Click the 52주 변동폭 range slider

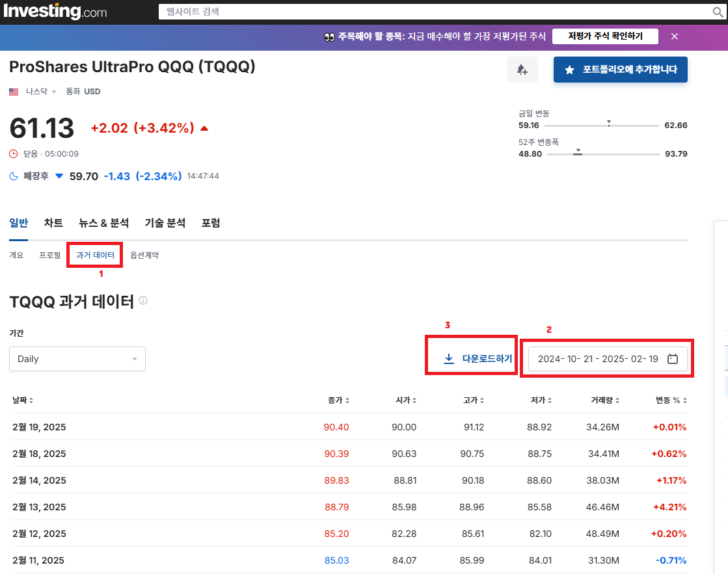click(x=603, y=153)
